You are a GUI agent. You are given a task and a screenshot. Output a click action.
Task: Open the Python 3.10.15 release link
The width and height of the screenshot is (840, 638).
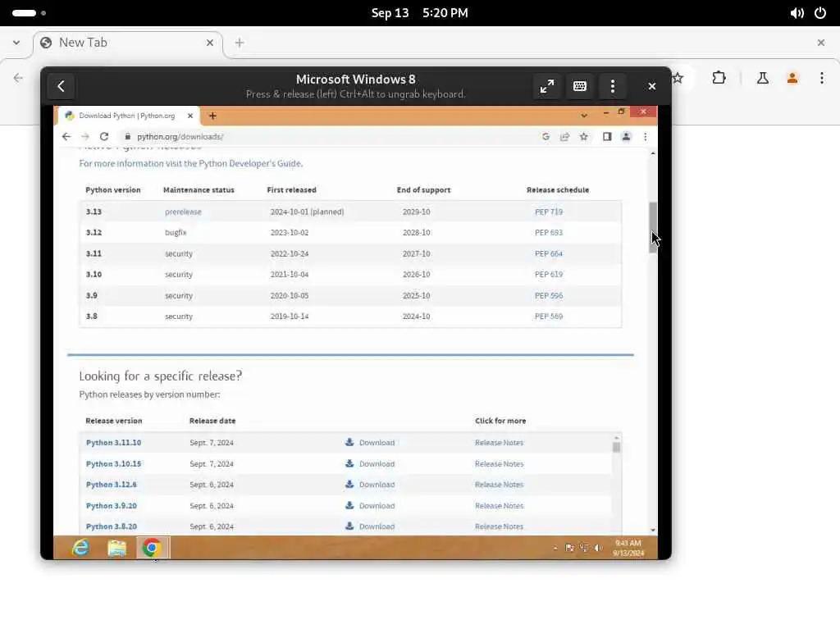(113, 464)
